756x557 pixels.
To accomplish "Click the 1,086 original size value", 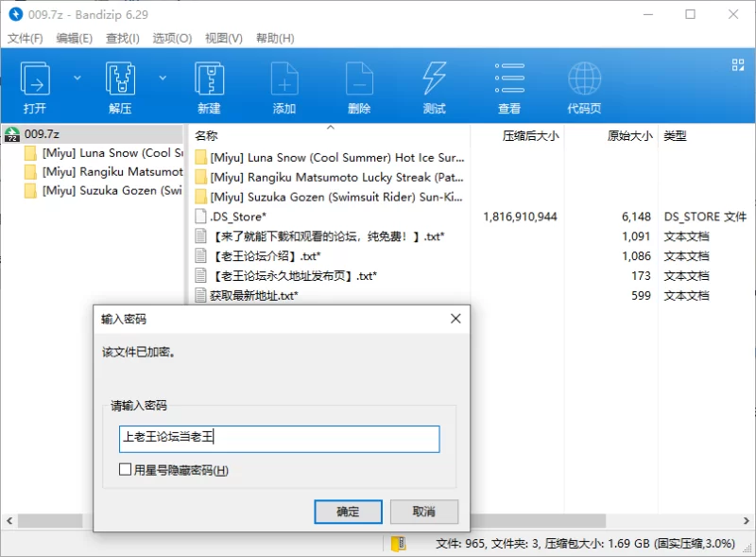I will tap(636, 256).
